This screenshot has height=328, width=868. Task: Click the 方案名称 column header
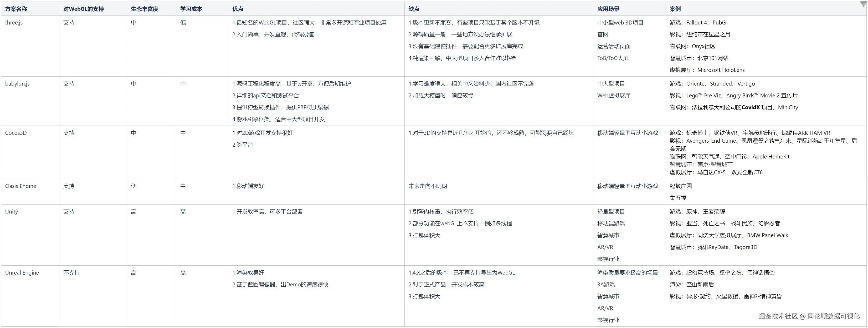point(16,9)
